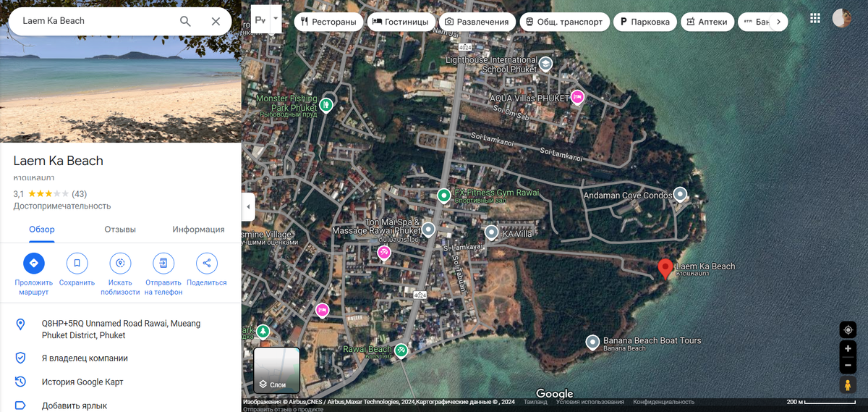Click the Поделиться share icon
Image resolution: width=868 pixels, height=412 pixels.
click(x=207, y=263)
